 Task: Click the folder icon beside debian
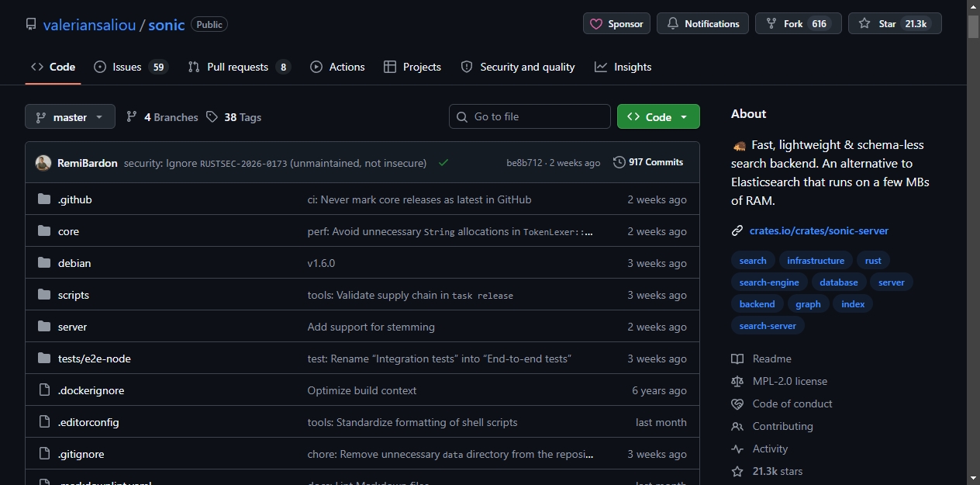44,263
